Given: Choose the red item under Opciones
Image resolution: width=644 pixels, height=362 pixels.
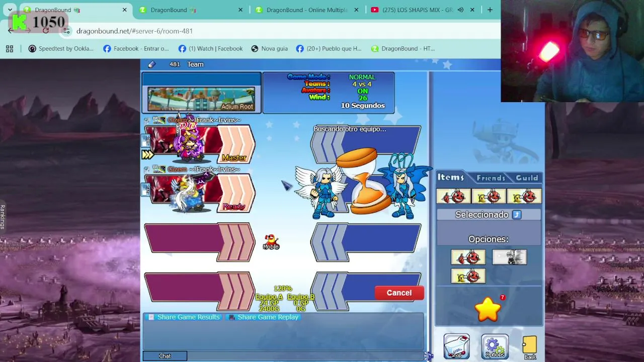Looking at the screenshot, I should click(x=468, y=257).
